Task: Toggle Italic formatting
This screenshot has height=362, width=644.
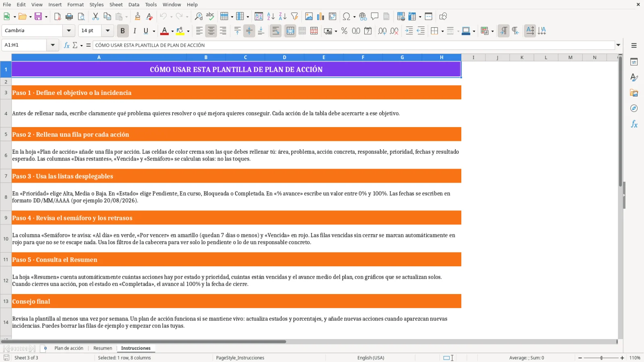Action: pyautogui.click(x=134, y=31)
